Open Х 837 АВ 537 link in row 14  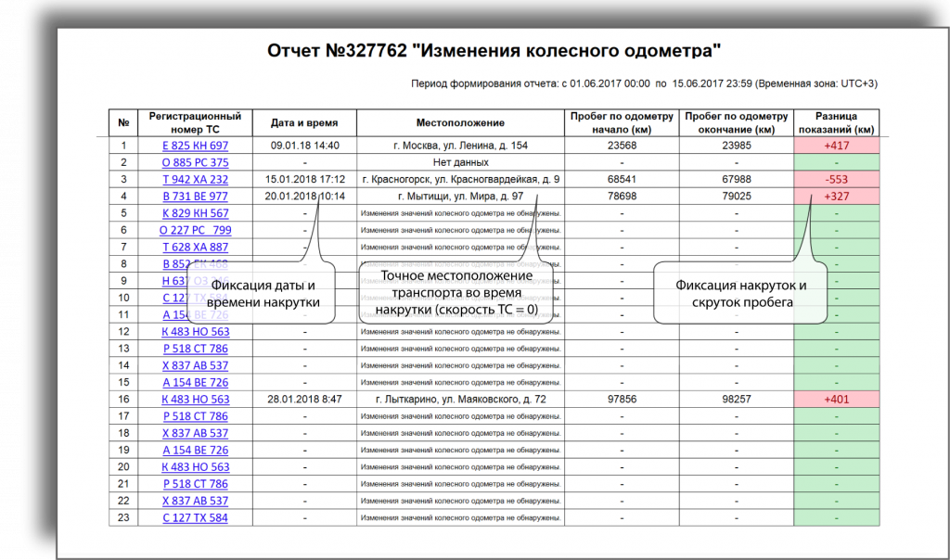click(195, 365)
